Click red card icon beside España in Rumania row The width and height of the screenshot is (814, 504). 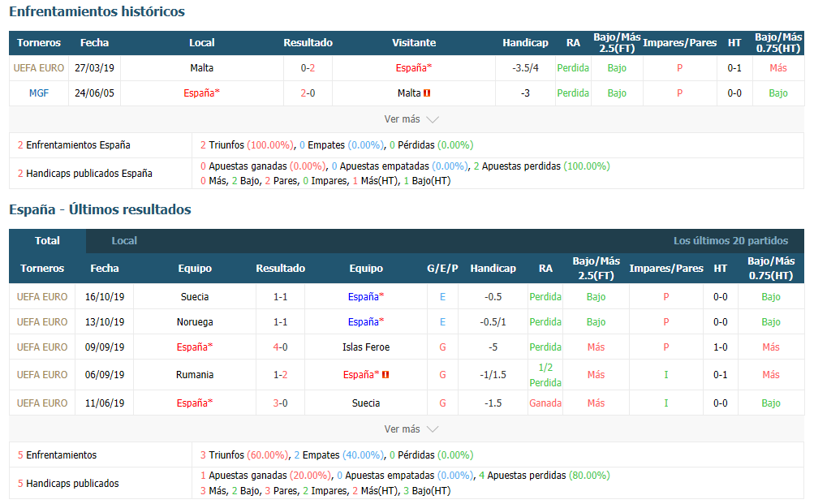point(385,375)
